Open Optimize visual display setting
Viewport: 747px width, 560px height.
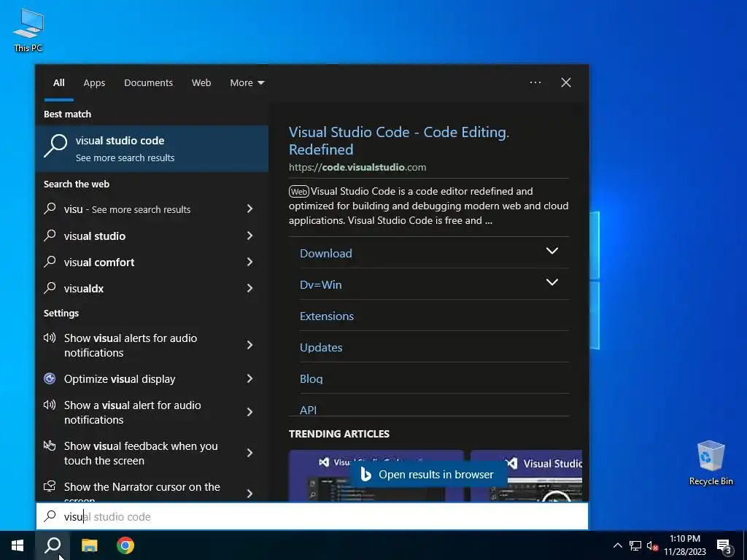[152, 378]
